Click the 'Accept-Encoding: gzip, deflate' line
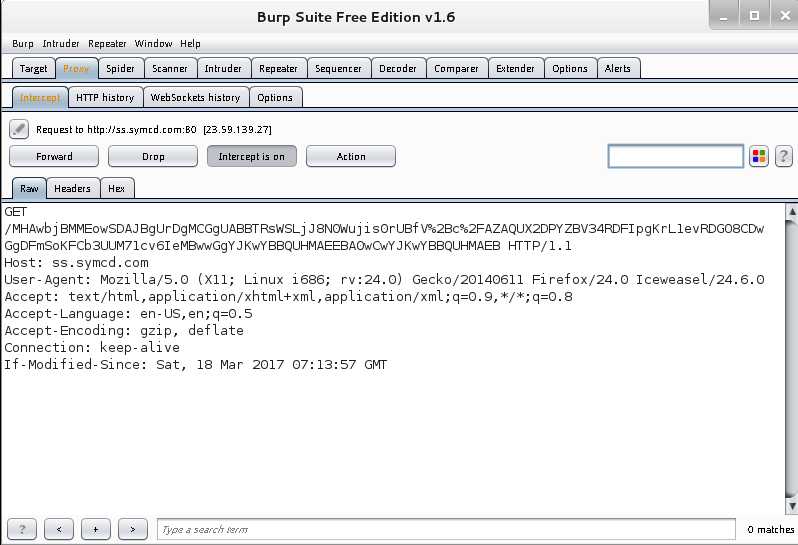 point(124,330)
